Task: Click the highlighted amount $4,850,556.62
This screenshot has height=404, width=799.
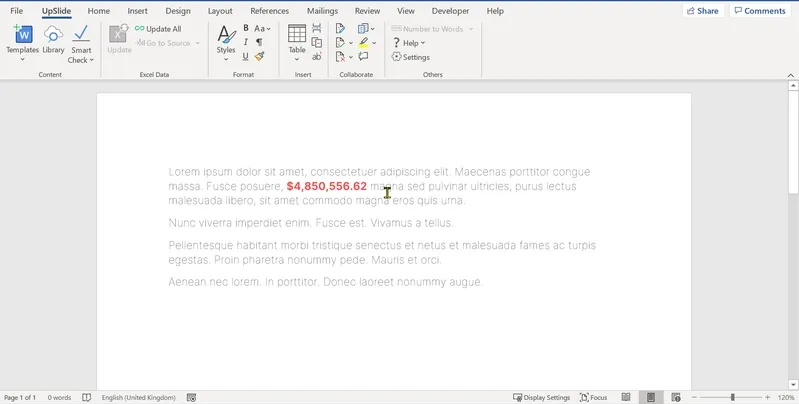Action: pos(327,186)
